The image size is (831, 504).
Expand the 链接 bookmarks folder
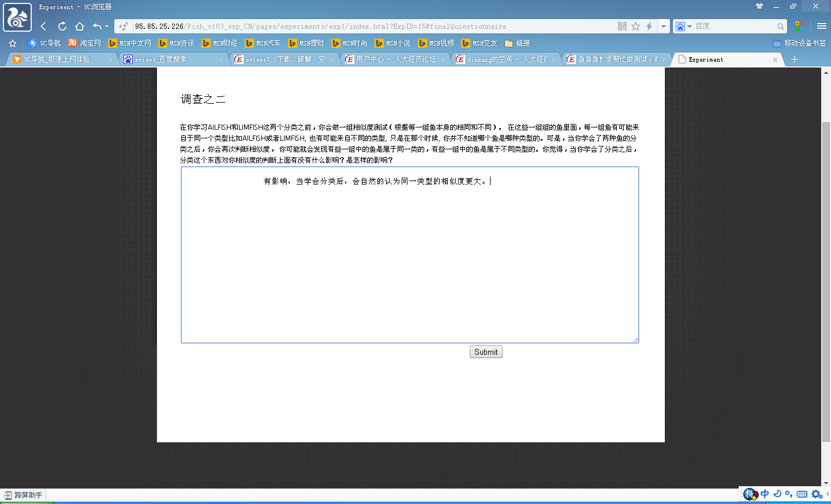[517, 43]
